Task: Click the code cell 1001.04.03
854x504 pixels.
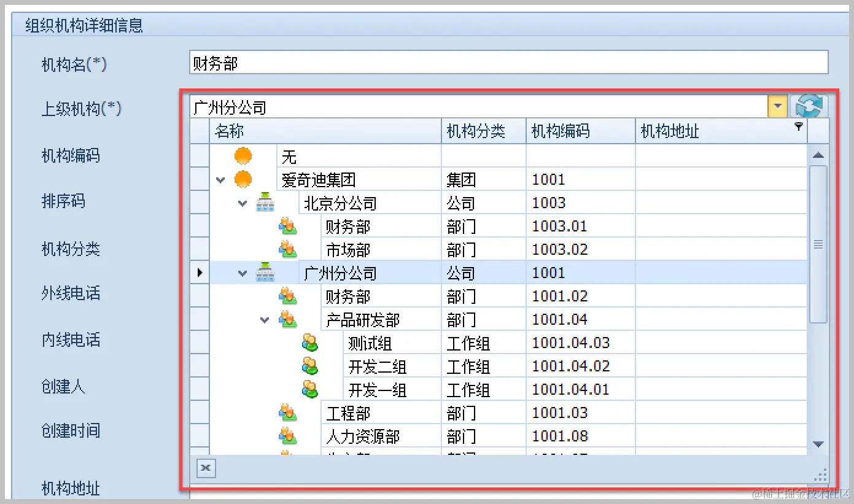Action: pos(581,343)
